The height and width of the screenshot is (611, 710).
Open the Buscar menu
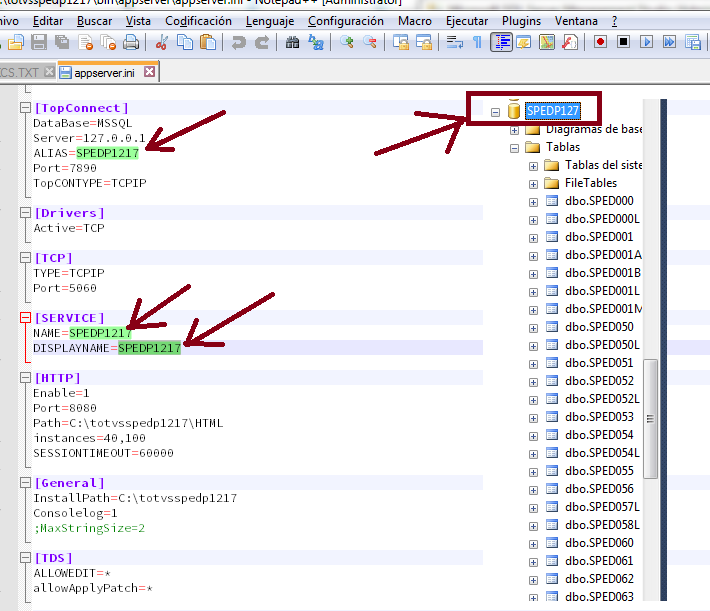coord(94,21)
